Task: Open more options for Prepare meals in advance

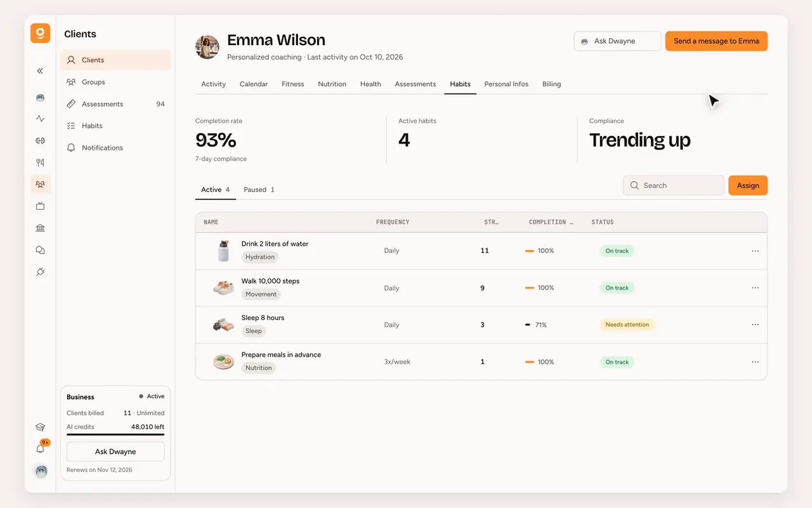Action: pyautogui.click(x=755, y=362)
